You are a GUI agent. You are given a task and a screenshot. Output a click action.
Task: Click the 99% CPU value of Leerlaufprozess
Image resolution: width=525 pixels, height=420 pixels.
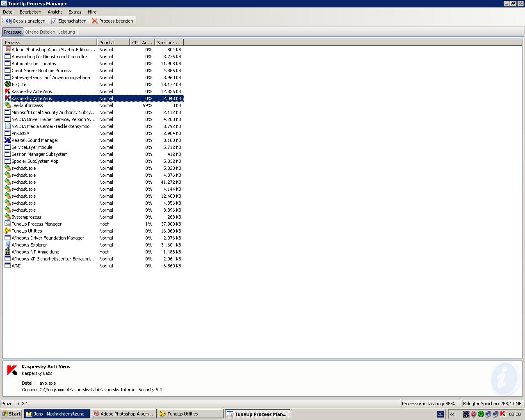pos(147,105)
